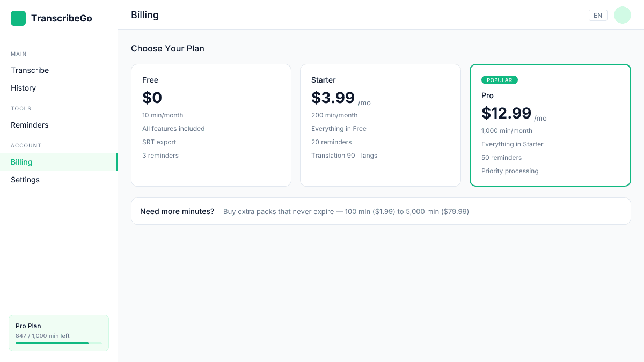The width and height of the screenshot is (644, 362).
Task: Select the Starter plan card
Action: (x=380, y=125)
